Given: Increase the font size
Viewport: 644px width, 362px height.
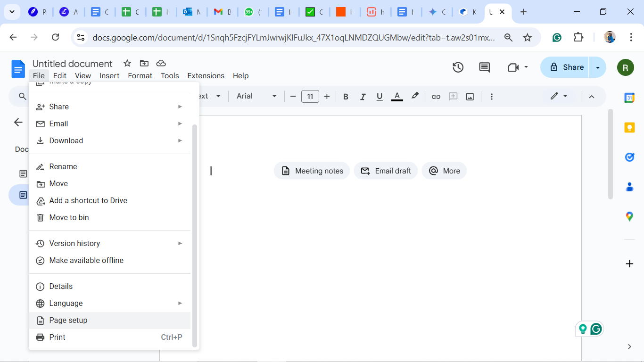Looking at the screenshot, I should click(x=327, y=97).
